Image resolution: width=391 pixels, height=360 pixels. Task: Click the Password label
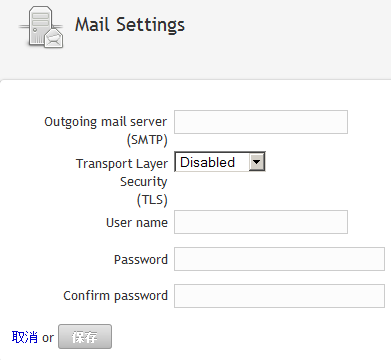click(x=141, y=260)
